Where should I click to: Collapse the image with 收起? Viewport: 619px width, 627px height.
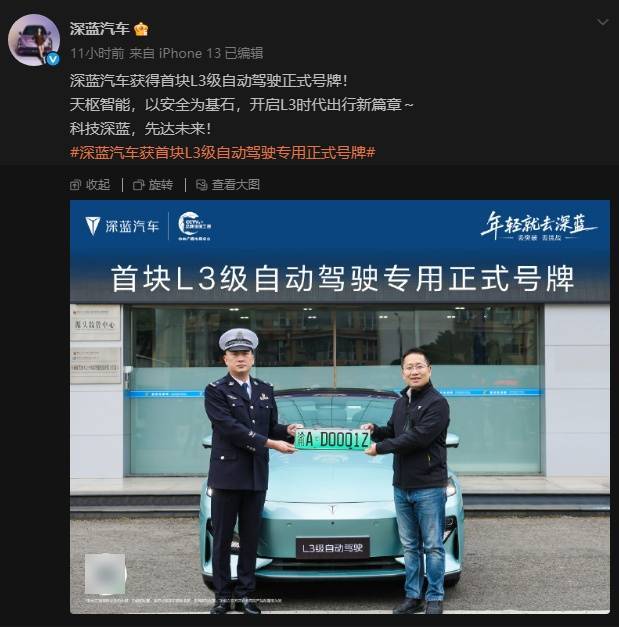point(90,185)
